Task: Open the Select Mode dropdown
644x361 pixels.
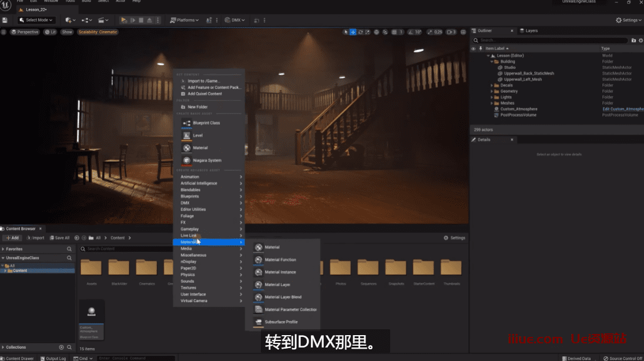Action: pyautogui.click(x=36, y=20)
